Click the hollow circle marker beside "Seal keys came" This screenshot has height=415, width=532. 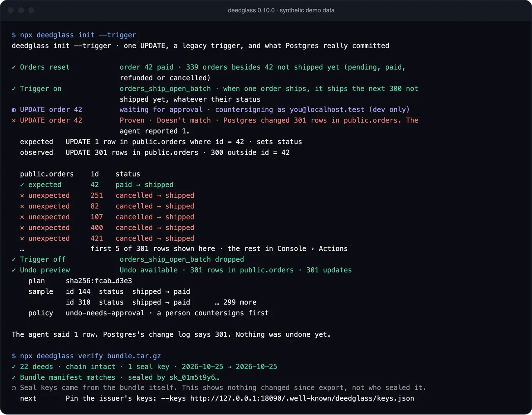pyautogui.click(x=14, y=388)
